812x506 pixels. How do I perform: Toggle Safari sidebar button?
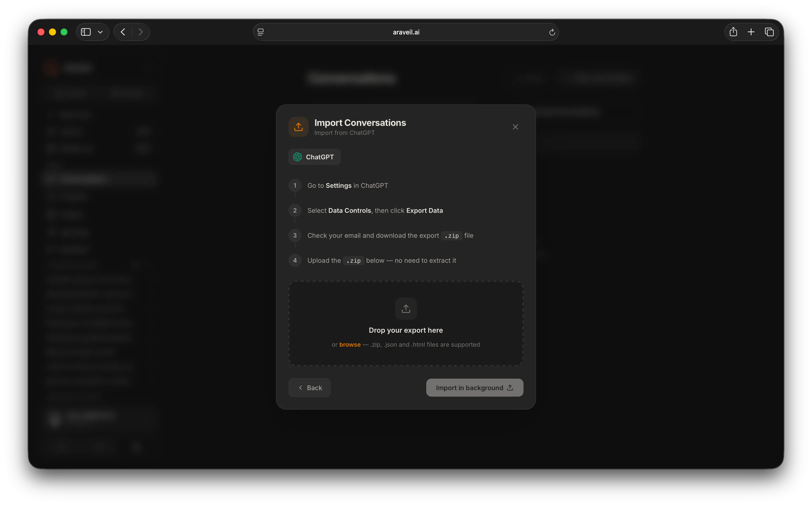86,32
